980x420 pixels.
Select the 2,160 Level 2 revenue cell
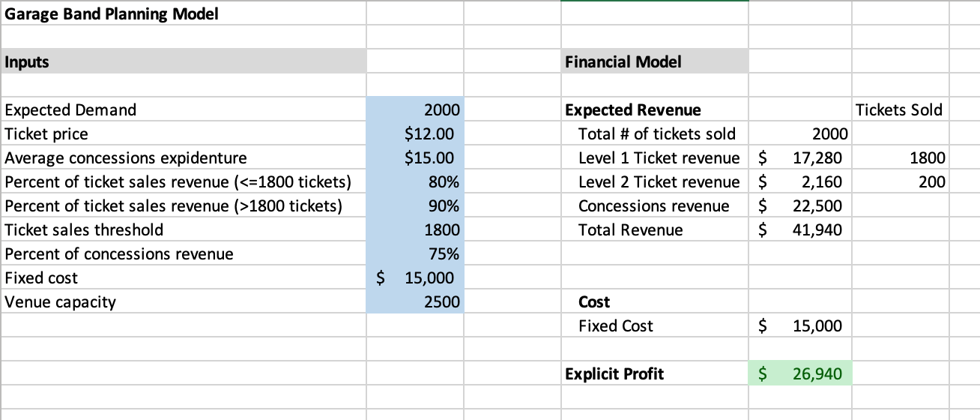tap(799, 181)
